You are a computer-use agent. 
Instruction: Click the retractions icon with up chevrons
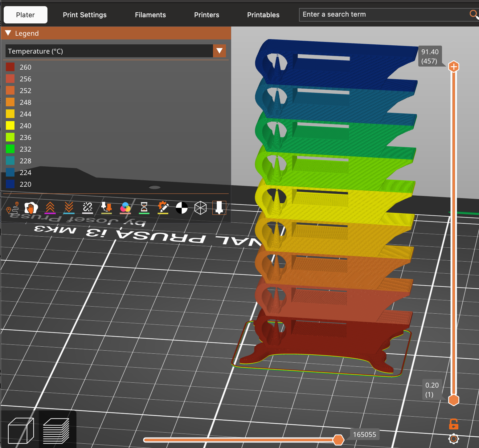[50, 208]
